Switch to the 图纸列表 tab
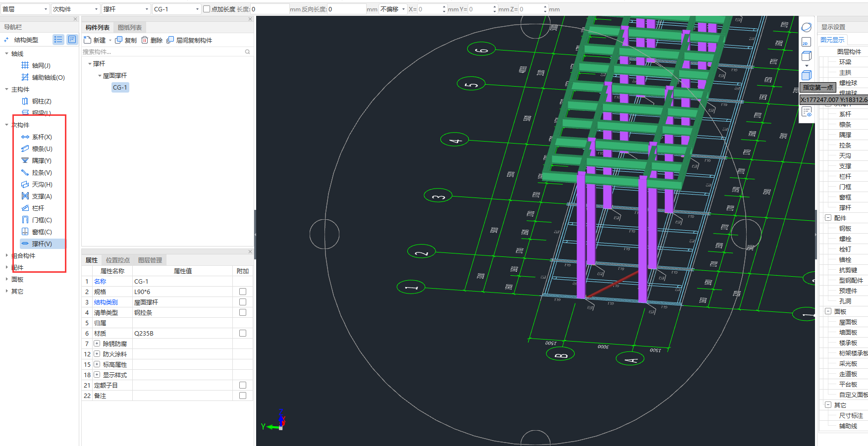The image size is (868, 446). point(130,28)
